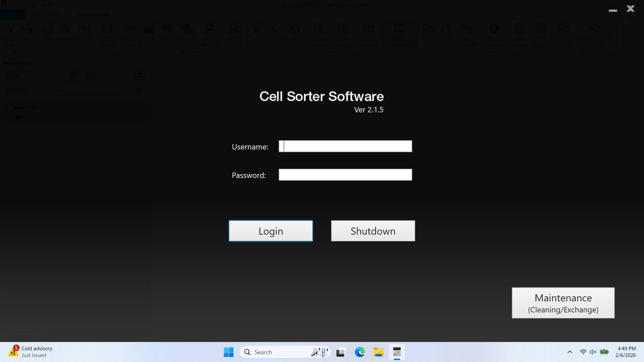Open the Wi-Fi network tray icon
644x362 pixels.
pyautogui.click(x=583, y=352)
